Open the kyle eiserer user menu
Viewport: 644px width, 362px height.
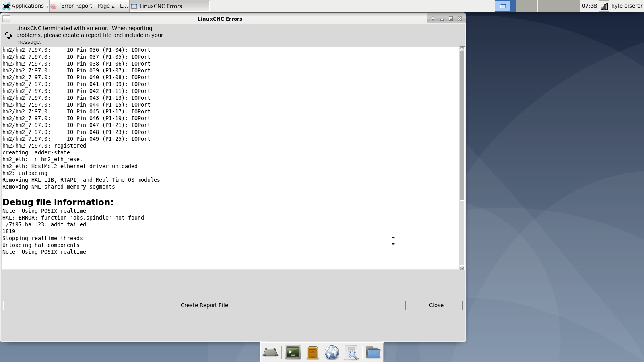pos(627,6)
